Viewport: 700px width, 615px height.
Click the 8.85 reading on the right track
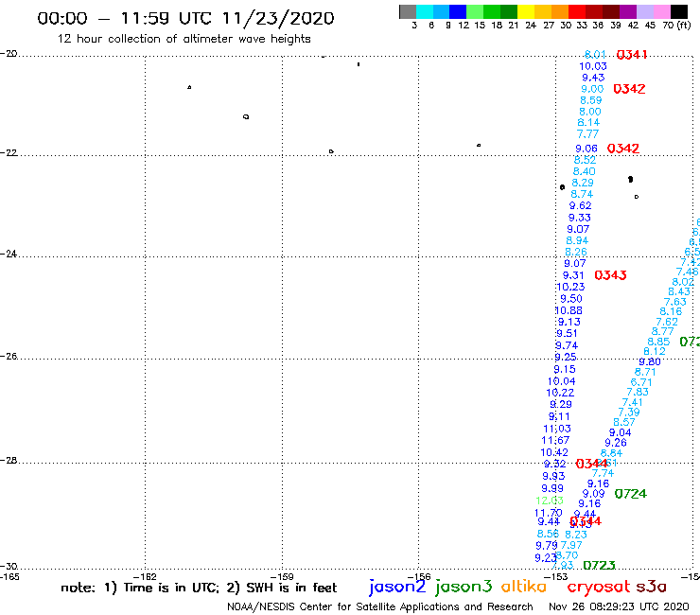click(x=658, y=342)
